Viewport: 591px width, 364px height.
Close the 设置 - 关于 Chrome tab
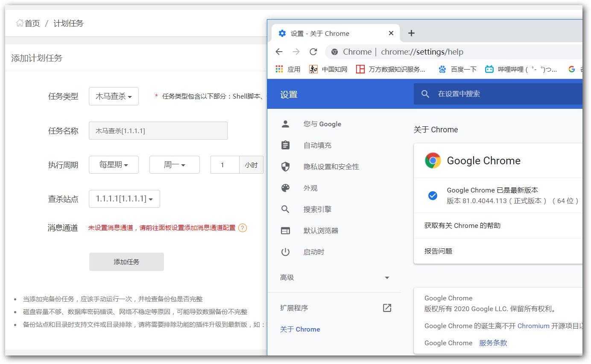pos(391,33)
